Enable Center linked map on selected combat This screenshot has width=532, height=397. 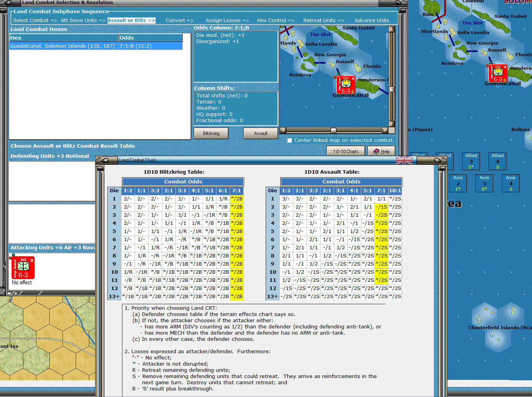point(289,140)
